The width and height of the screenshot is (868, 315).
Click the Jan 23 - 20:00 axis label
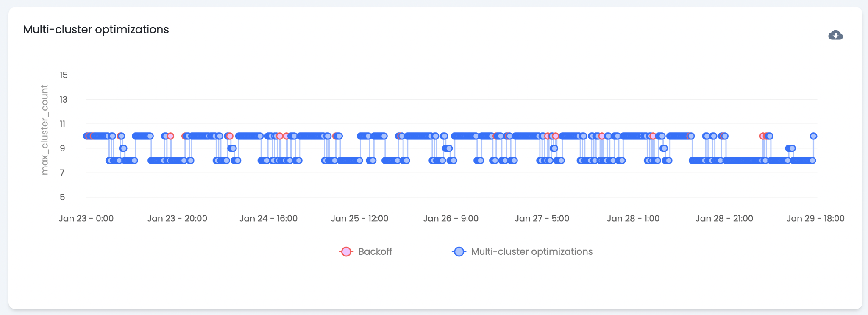coord(177,219)
